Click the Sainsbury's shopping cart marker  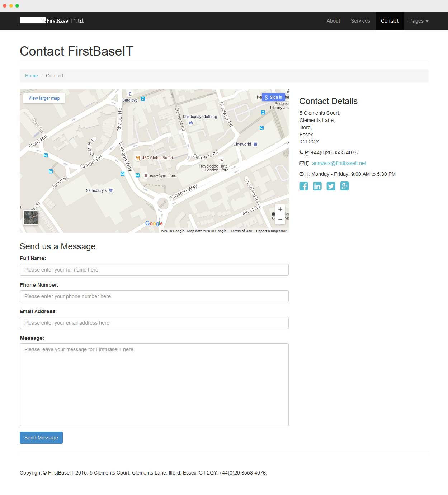(x=110, y=190)
